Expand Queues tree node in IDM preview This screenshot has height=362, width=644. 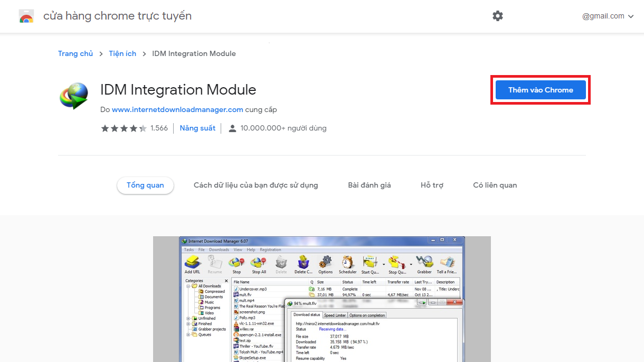(188, 335)
